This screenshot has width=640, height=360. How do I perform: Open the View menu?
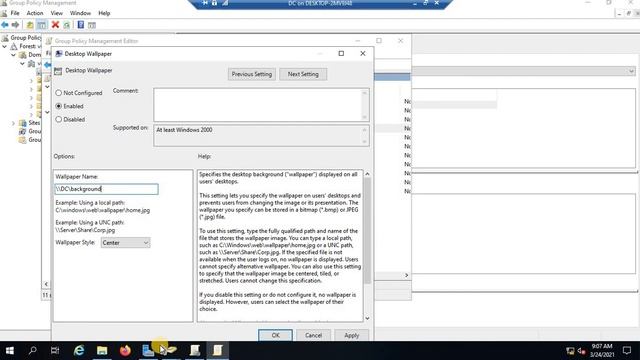pos(57,13)
